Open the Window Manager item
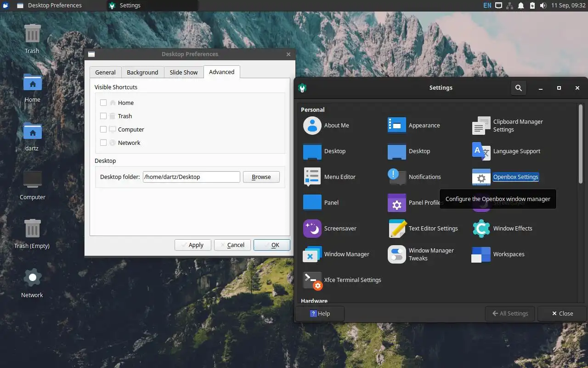 [336, 254]
